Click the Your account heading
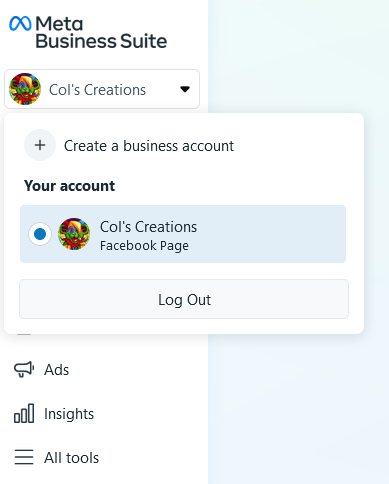Screen dimensions: 389x484 [x=69, y=186]
